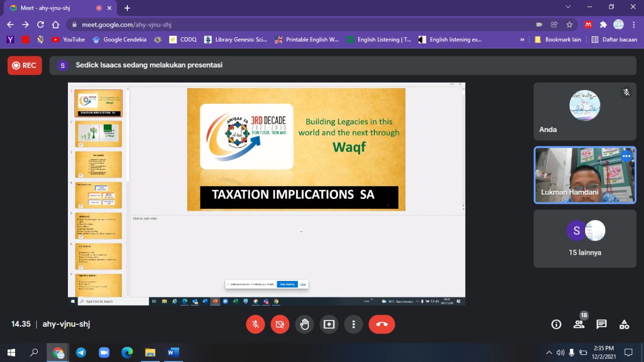Open Windows taskbar search
This screenshot has width=644, height=362.
[34, 352]
